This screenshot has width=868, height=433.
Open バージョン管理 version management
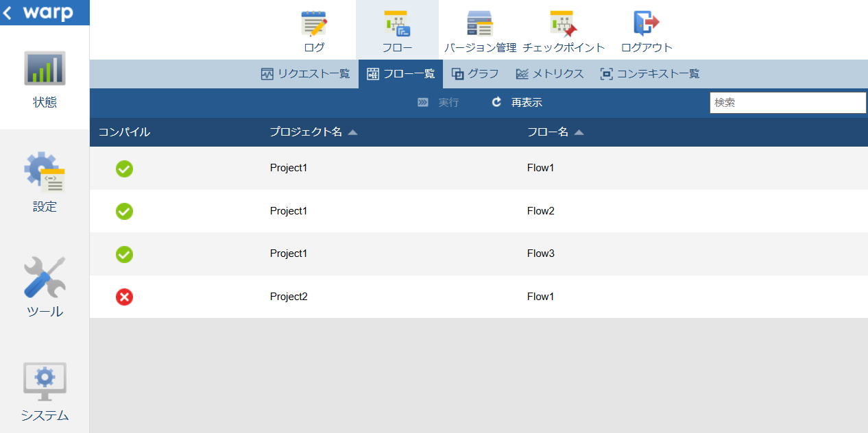coord(480,30)
